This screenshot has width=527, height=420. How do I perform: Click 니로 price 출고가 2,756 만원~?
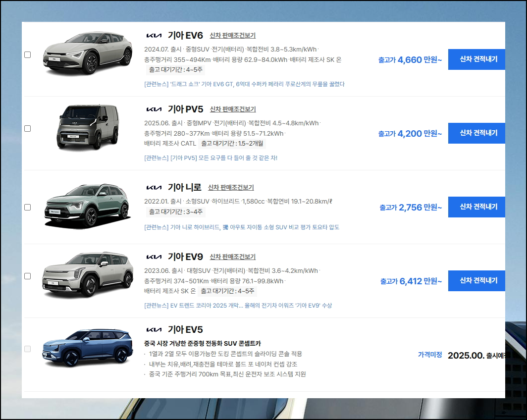pos(411,208)
